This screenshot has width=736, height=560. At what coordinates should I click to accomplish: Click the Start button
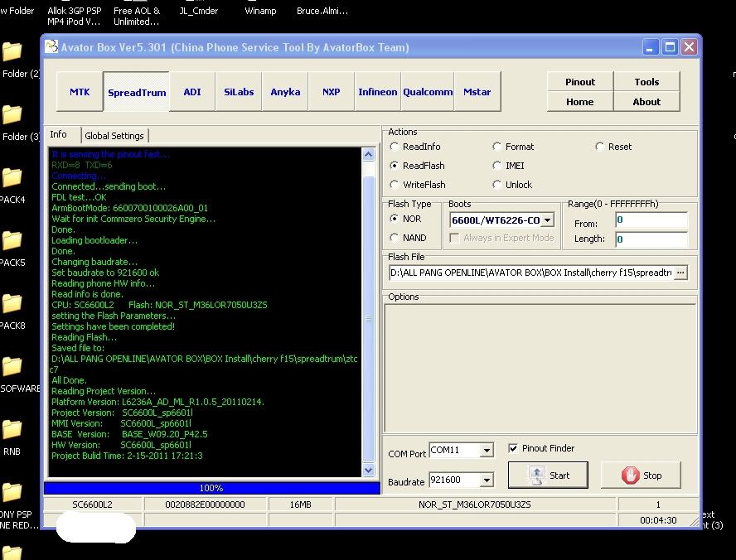(x=548, y=476)
